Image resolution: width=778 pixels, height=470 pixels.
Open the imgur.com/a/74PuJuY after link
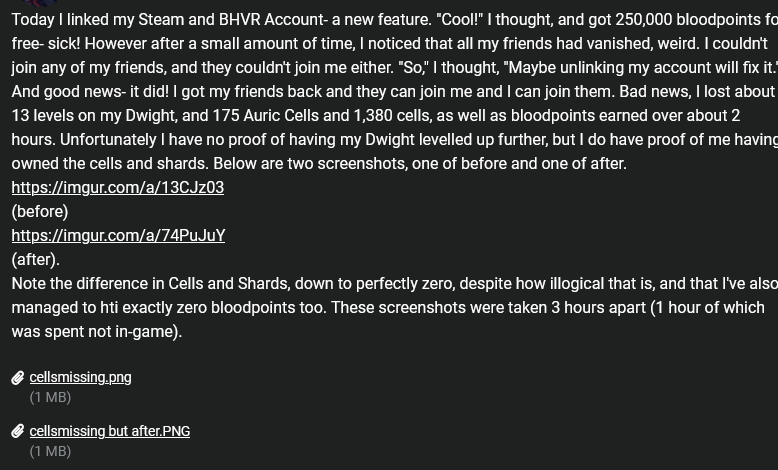[x=118, y=235]
